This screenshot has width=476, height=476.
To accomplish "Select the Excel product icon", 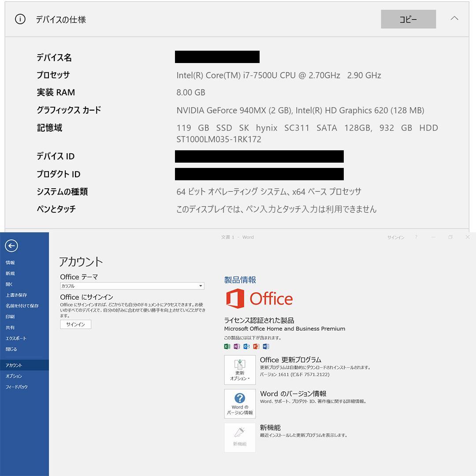I will (x=226, y=346).
